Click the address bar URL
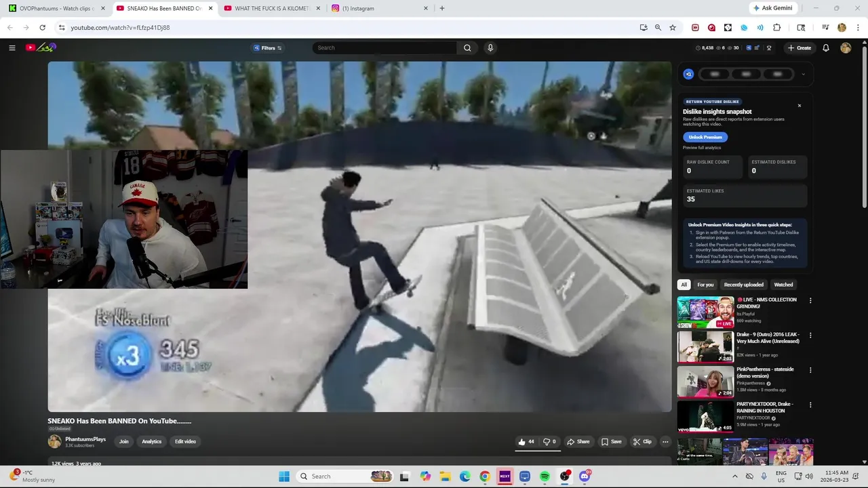The image size is (868, 488). tap(120, 28)
